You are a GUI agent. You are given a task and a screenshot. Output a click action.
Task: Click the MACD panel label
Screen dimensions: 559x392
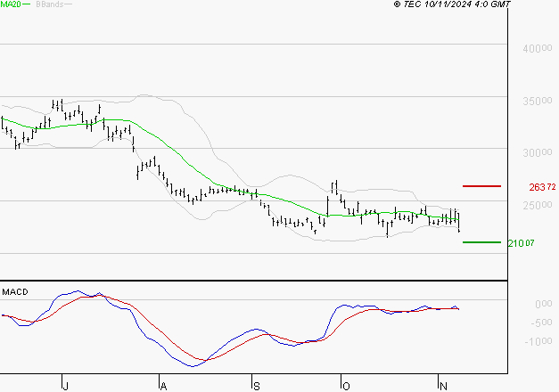pos(15,292)
